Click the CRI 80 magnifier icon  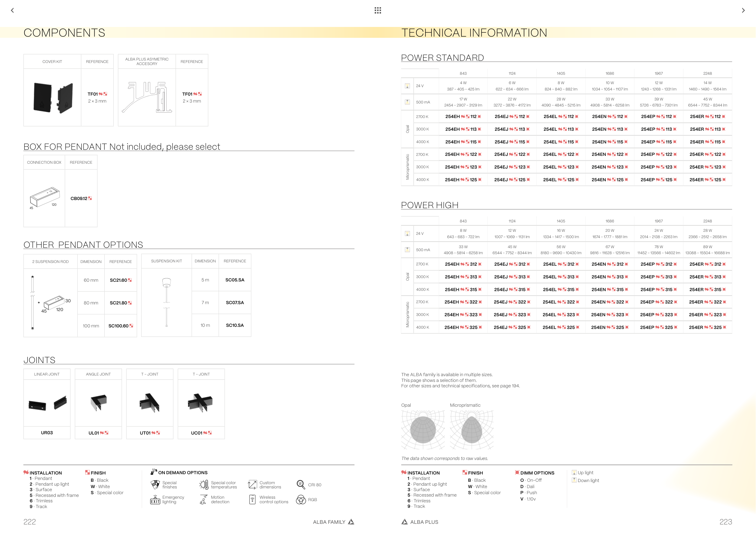click(301, 484)
